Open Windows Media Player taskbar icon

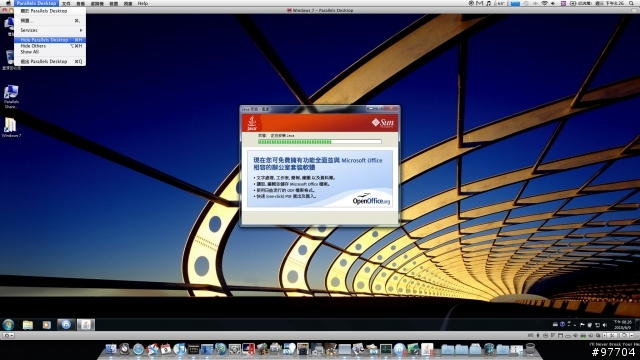(47, 325)
